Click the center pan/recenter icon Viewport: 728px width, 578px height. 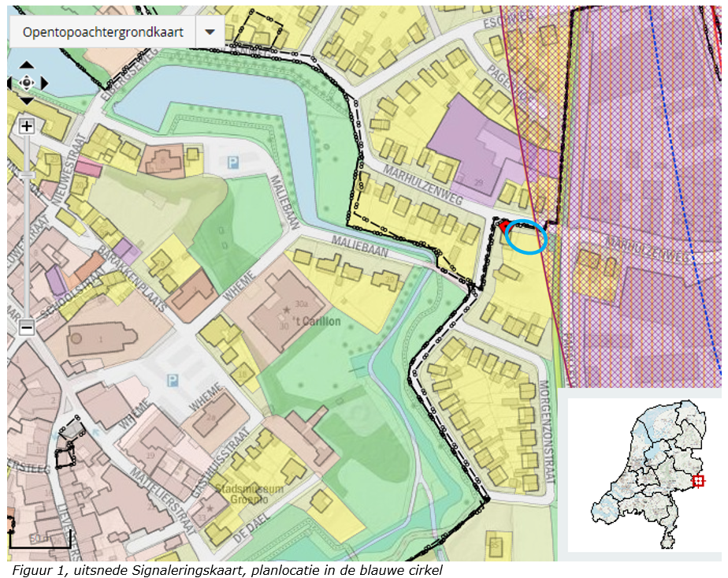point(27,83)
